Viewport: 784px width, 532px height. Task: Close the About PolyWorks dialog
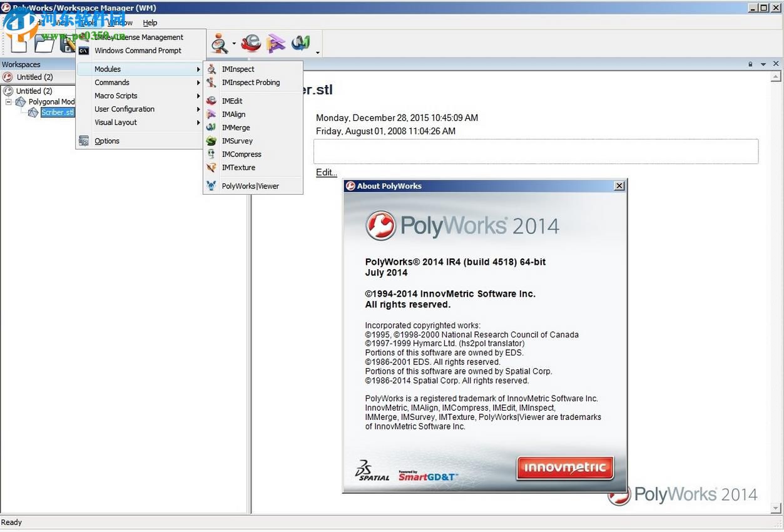(x=619, y=186)
